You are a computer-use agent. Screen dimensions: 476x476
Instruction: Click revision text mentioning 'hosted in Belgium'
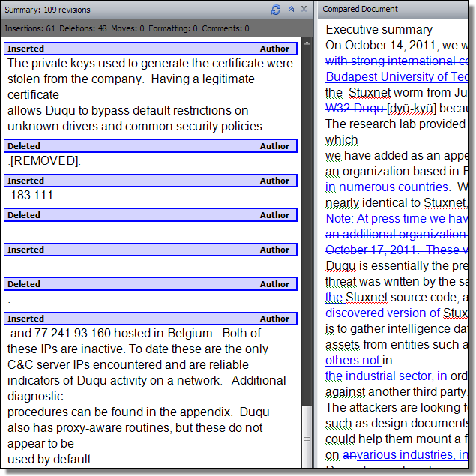tap(135, 334)
